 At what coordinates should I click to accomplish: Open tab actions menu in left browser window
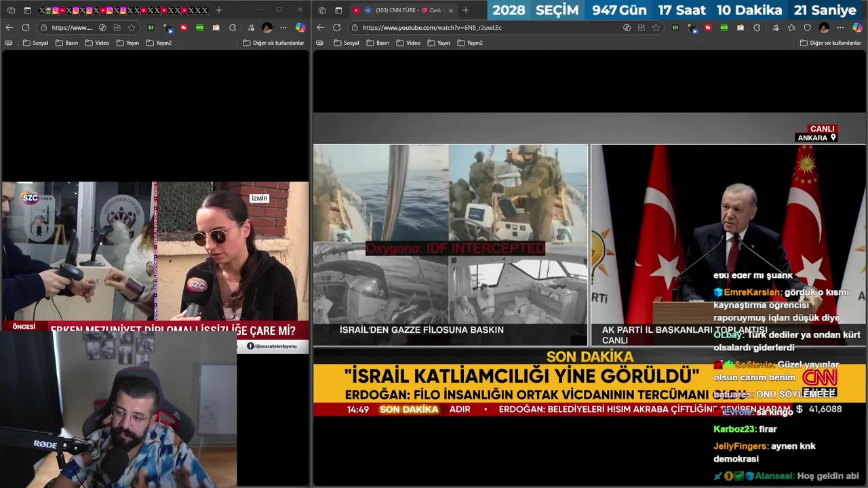pos(27,10)
